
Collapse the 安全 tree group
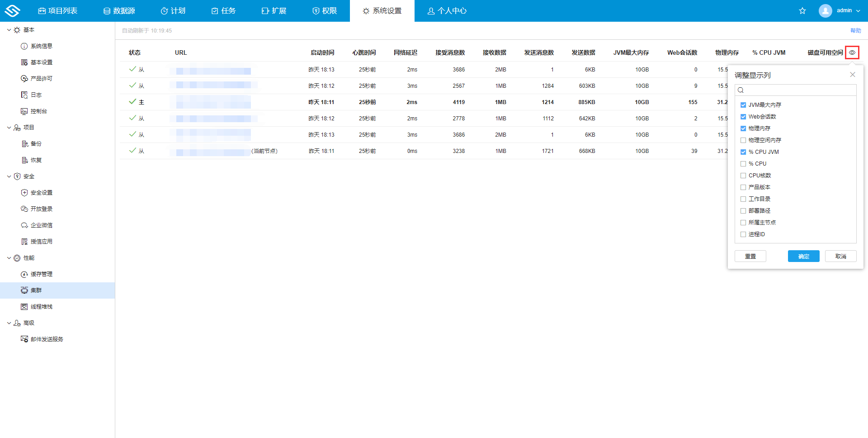click(x=9, y=176)
